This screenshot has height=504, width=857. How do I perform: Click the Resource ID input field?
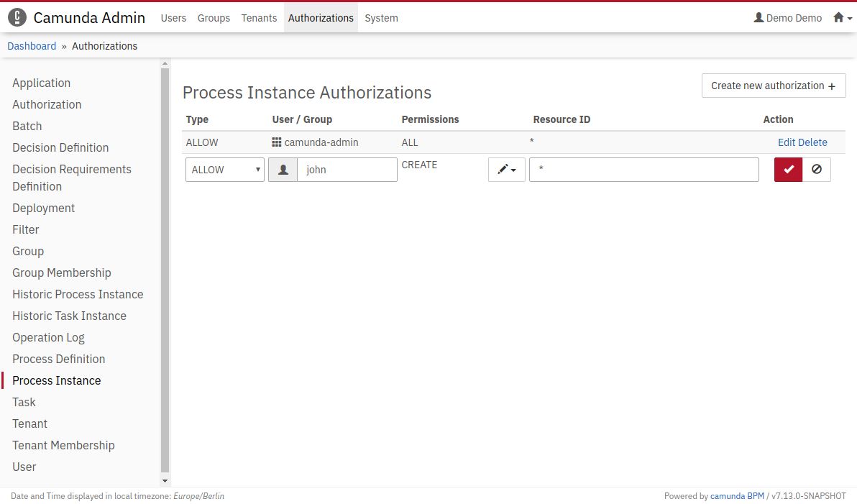(x=643, y=170)
